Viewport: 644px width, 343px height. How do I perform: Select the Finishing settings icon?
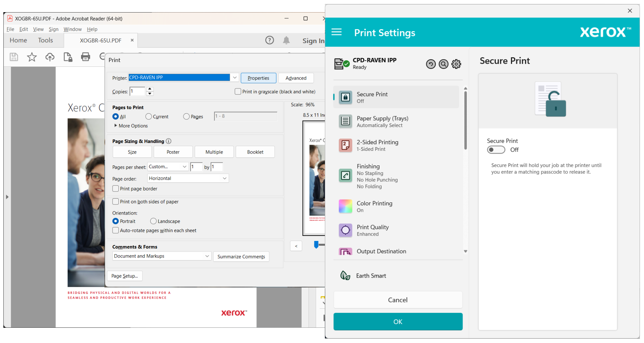coord(345,176)
